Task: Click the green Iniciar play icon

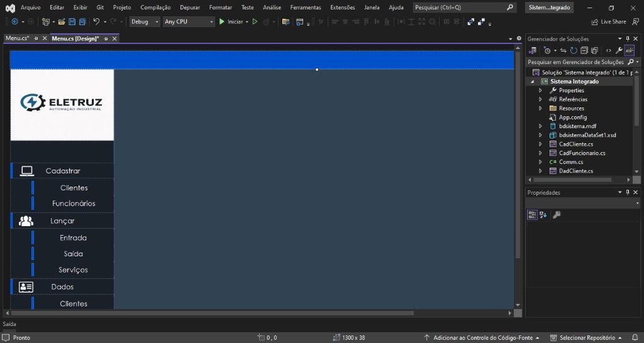Action: [x=222, y=21]
